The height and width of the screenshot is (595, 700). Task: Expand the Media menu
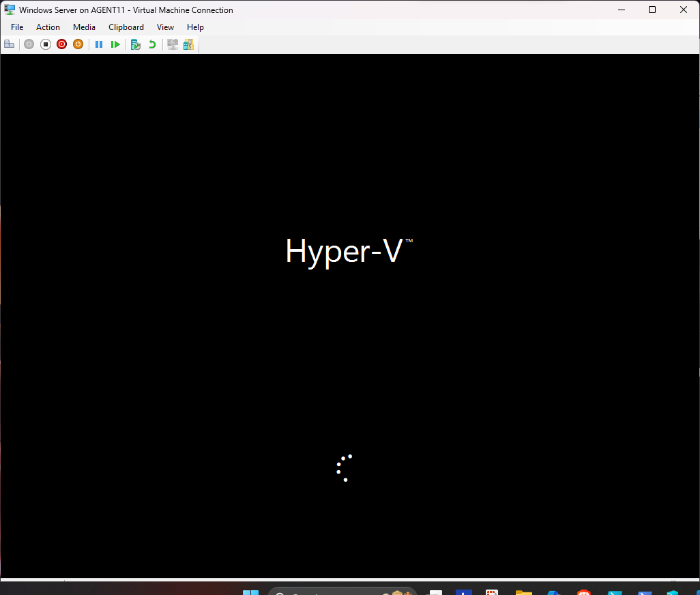84,27
